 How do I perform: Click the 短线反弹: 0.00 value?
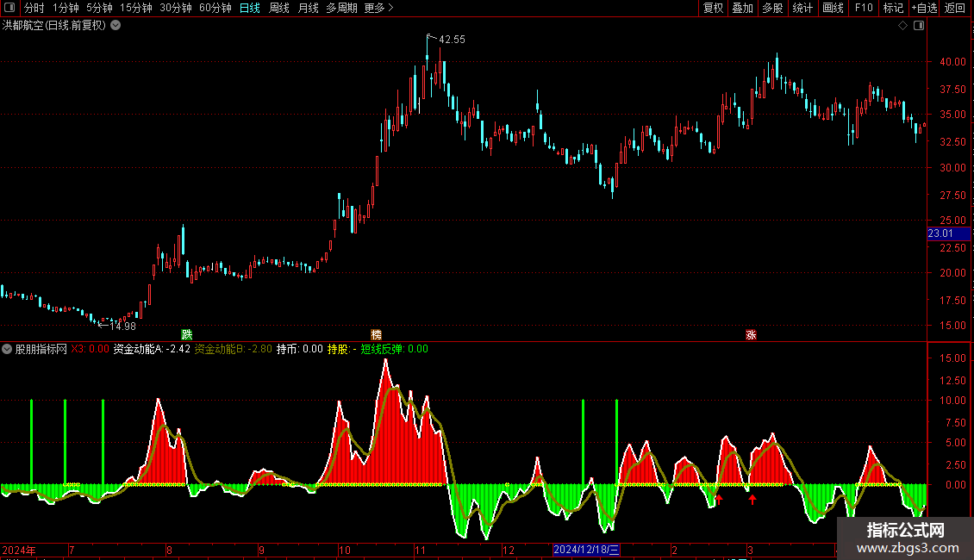coord(395,349)
